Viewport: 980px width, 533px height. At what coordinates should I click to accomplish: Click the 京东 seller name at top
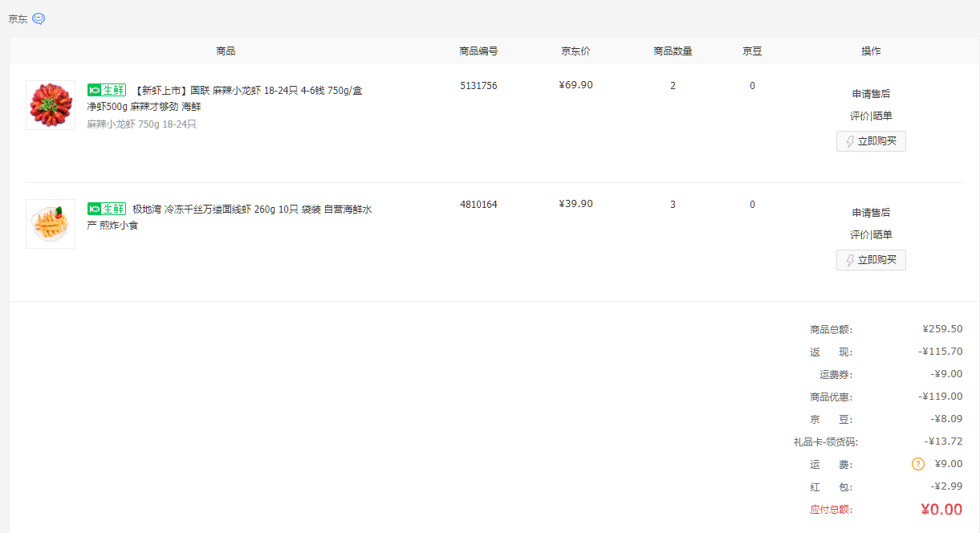(x=18, y=19)
